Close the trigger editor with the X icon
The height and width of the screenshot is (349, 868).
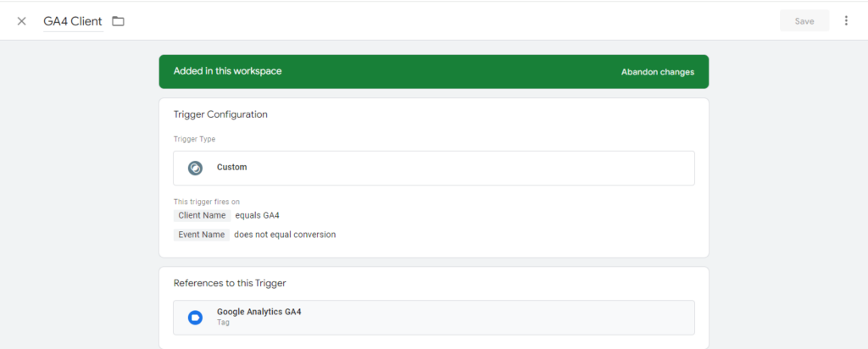point(22,21)
